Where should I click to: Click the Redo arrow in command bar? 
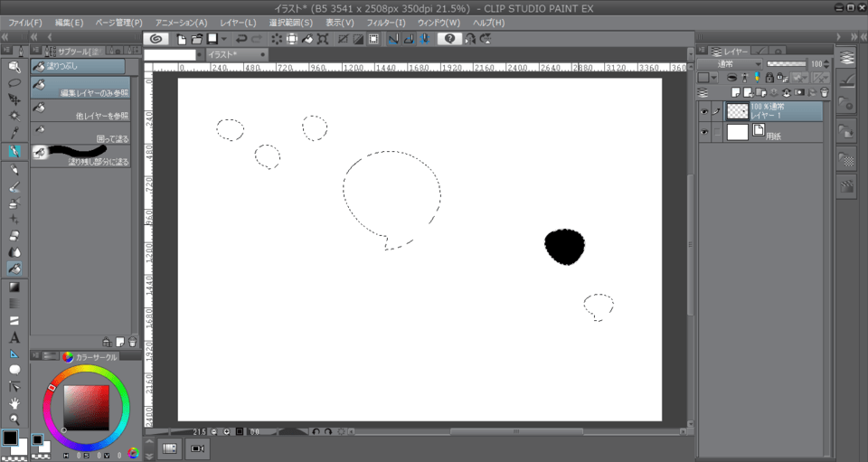click(257, 39)
